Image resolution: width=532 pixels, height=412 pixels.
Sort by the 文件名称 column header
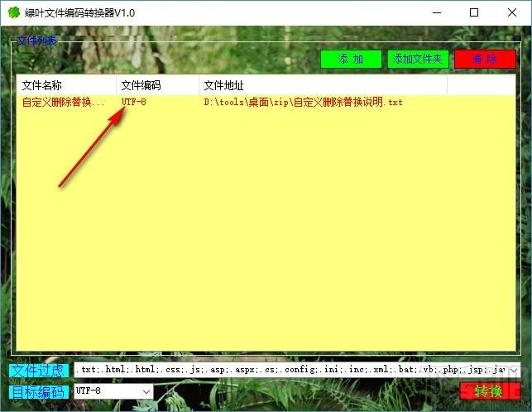(66, 85)
